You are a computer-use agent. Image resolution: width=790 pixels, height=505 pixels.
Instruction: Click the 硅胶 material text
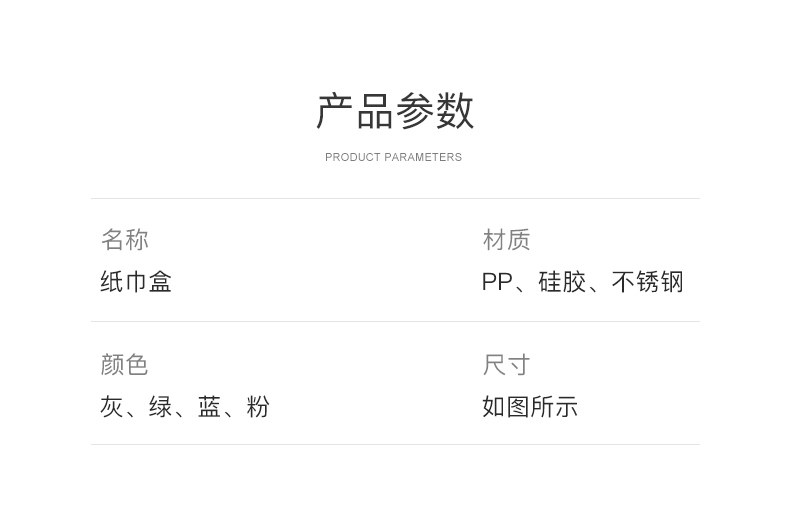pyautogui.click(x=562, y=282)
